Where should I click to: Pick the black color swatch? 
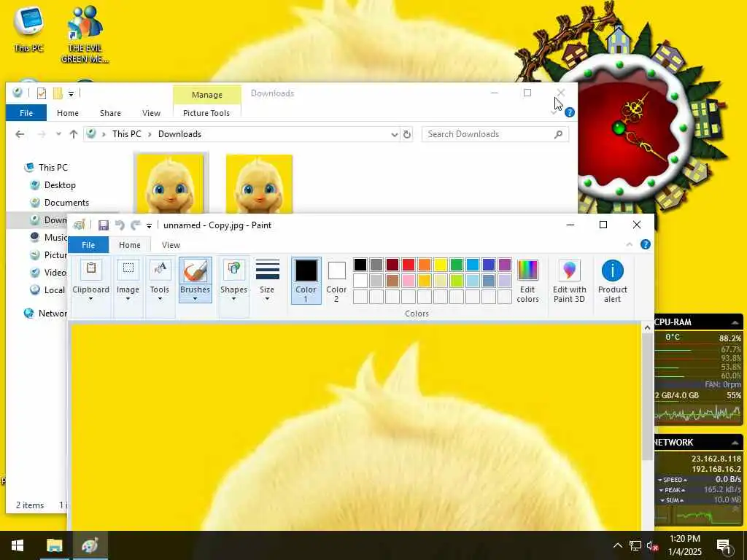(360, 264)
